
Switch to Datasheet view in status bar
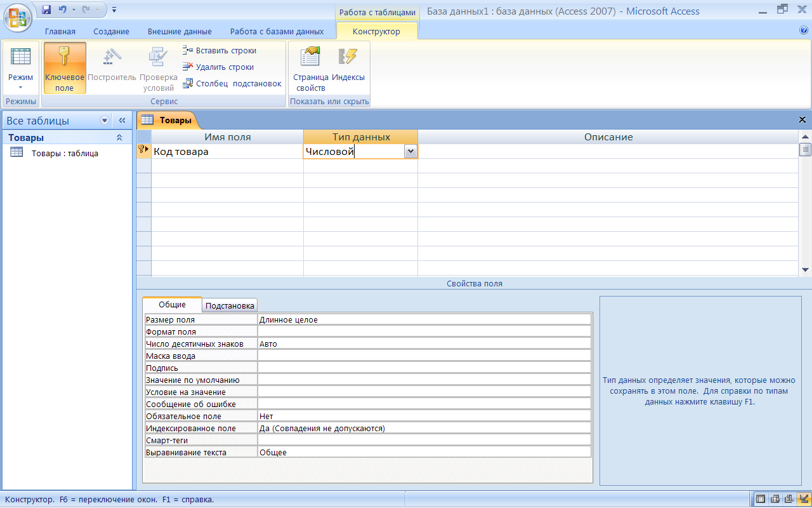[x=760, y=499]
